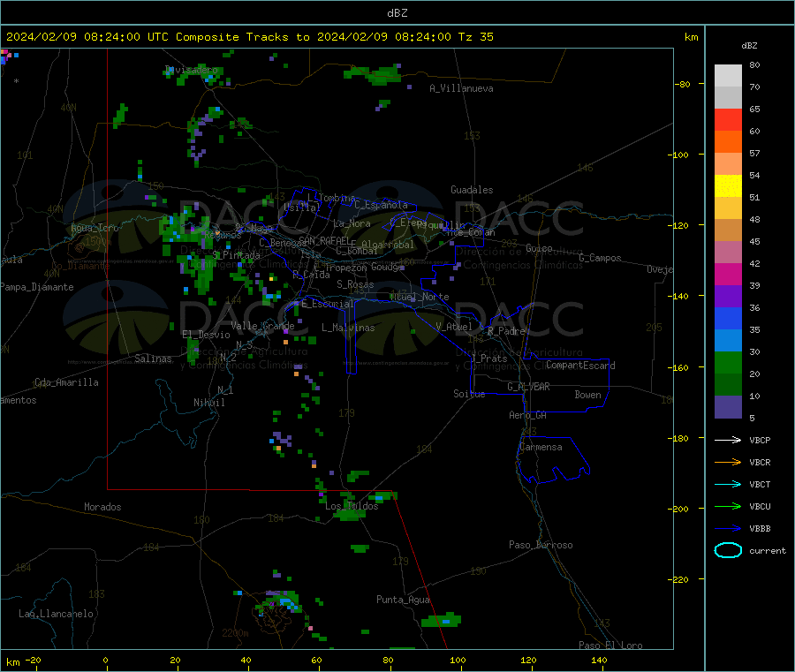Click the L_Malvinas map label
The height and width of the screenshot is (672, 795).
pos(348,328)
